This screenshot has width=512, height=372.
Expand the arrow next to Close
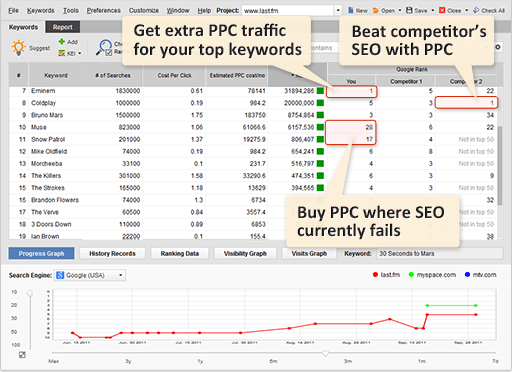466,11
